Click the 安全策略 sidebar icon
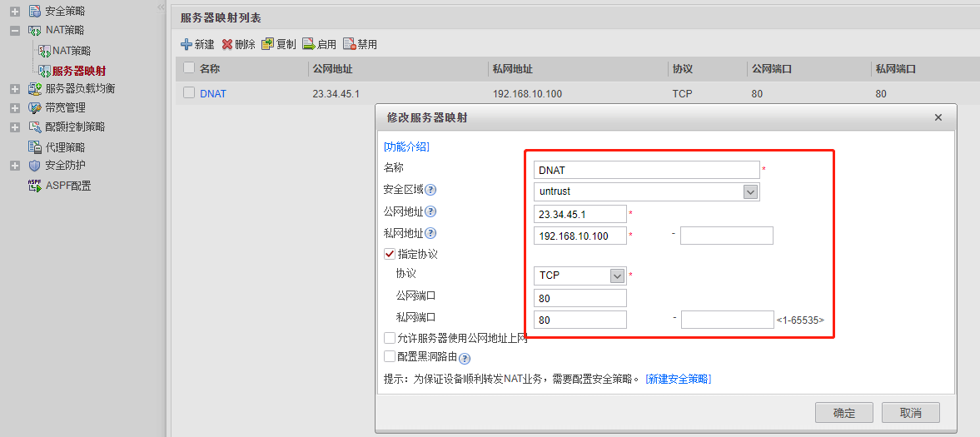The height and width of the screenshot is (437, 980). pos(34,12)
